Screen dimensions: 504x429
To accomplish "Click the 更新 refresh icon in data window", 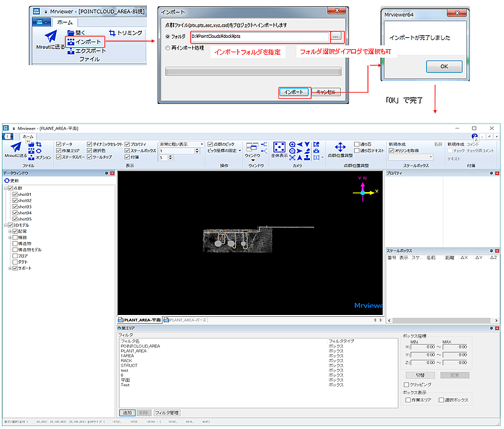I will (x=7, y=181).
